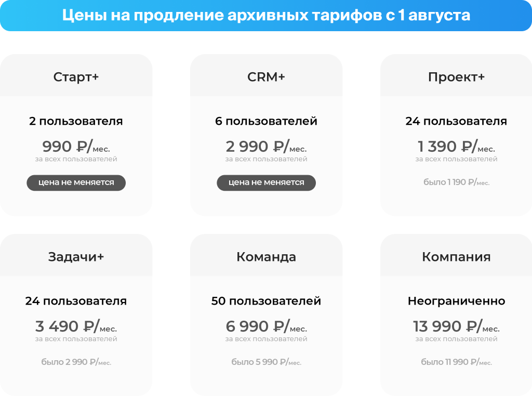This screenshot has height=419, width=532.
Task: Select the Команда plan title
Action: 266,257
